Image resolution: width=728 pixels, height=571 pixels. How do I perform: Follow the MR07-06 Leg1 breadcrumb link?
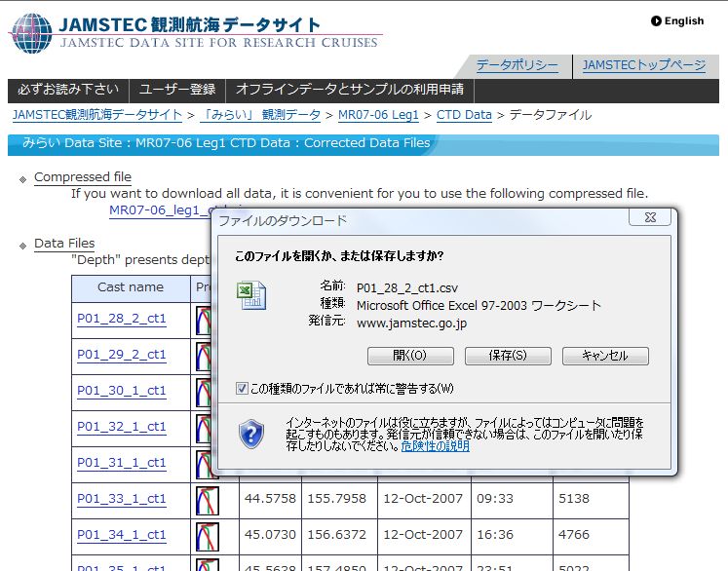click(378, 115)
